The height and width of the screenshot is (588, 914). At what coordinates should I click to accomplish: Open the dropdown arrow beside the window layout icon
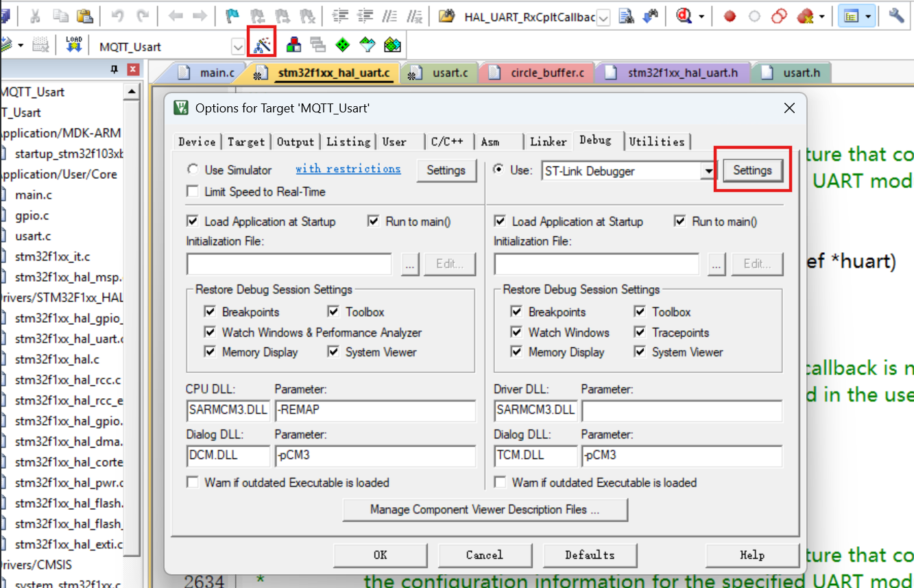coord(868,16)
